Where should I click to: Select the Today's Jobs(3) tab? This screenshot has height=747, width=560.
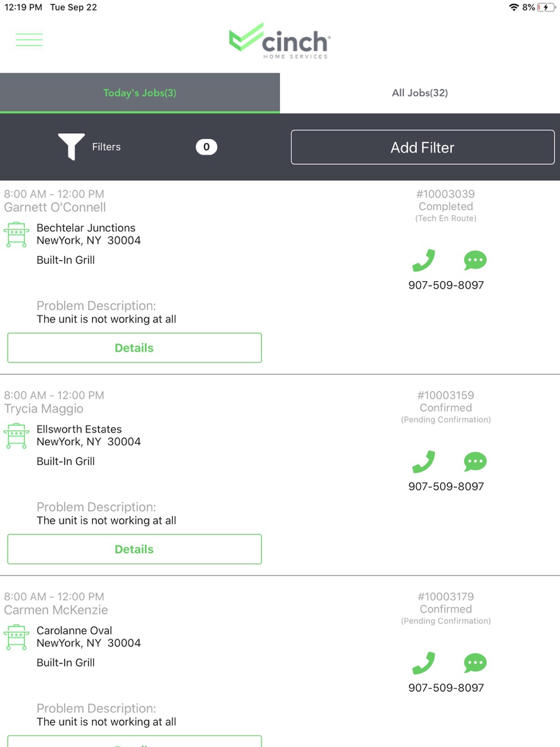(x=139, y=93)
